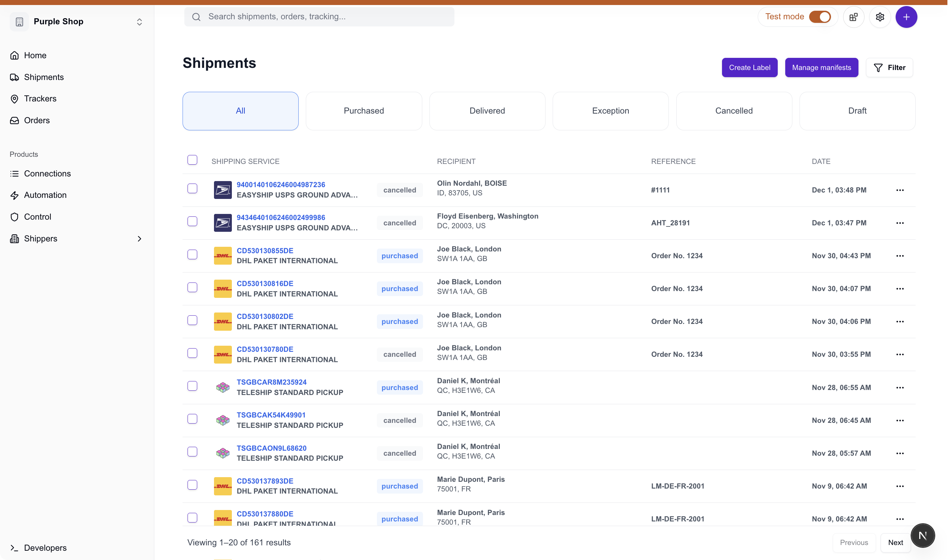Open the Control section
This screenshot has width=951, height=560.
point(31,217)
